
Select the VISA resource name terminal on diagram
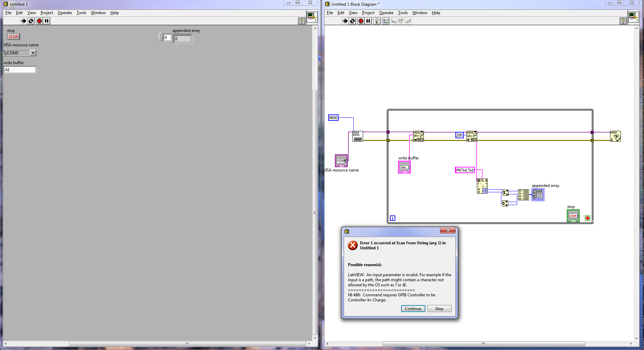341,161
